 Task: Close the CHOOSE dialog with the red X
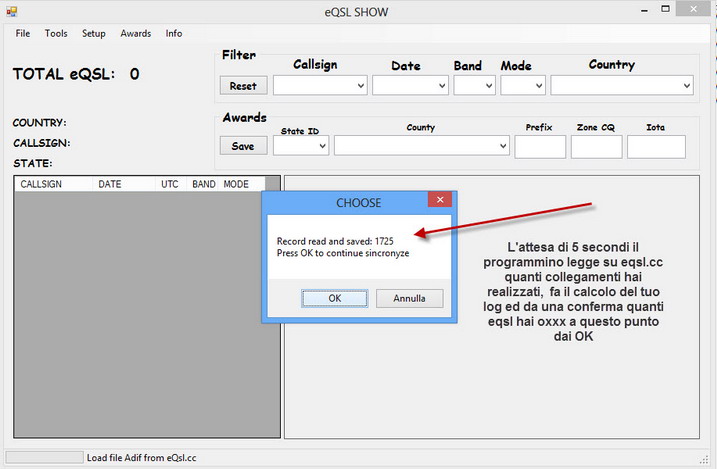pyautogui.click(x=440, y=199)
